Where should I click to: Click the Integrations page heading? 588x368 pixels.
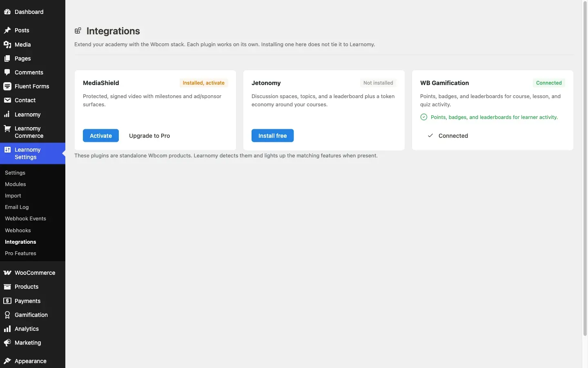(113, 31)
